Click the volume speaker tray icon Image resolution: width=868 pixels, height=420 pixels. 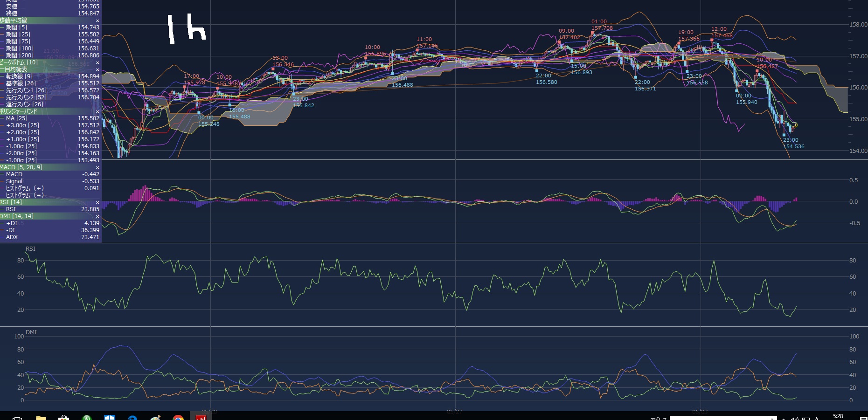[794, 418]
